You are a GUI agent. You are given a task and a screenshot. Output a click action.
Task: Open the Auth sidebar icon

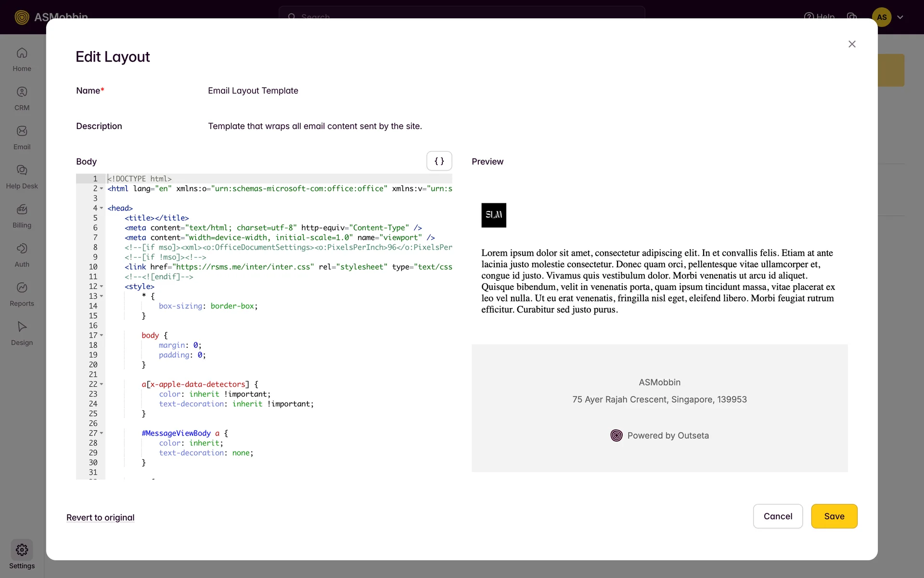tap(22, 249)
